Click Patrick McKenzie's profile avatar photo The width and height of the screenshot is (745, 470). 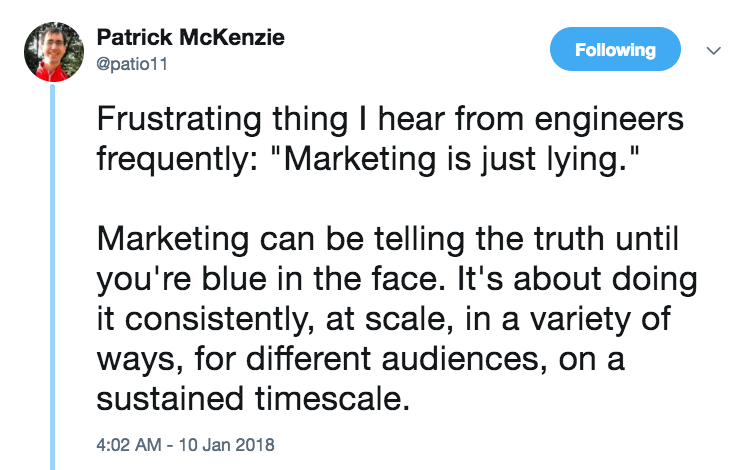point(52,54)
